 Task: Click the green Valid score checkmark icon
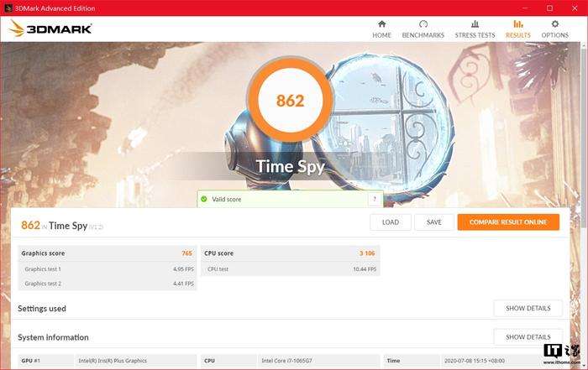[x=204, y=199]
